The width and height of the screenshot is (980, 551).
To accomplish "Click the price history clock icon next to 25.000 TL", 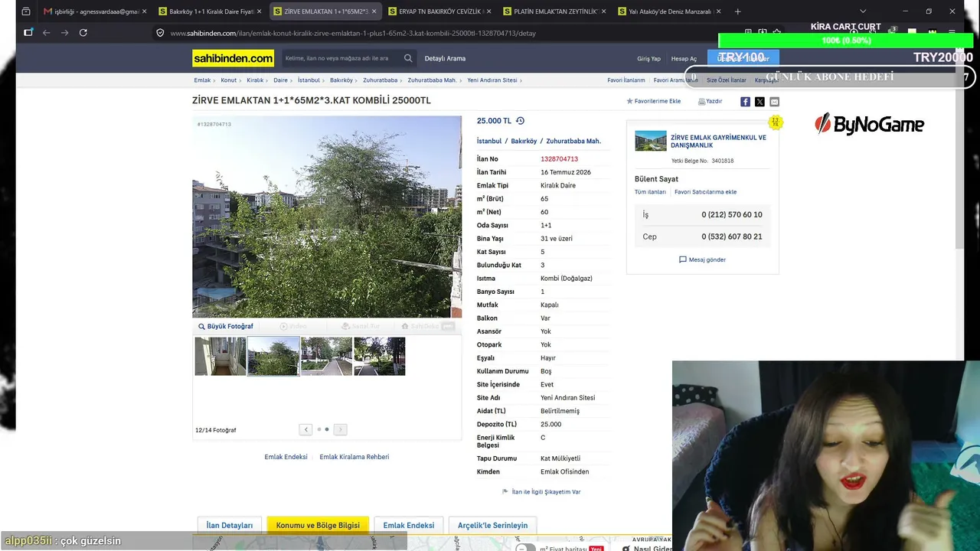I will [x=520, y=121].
